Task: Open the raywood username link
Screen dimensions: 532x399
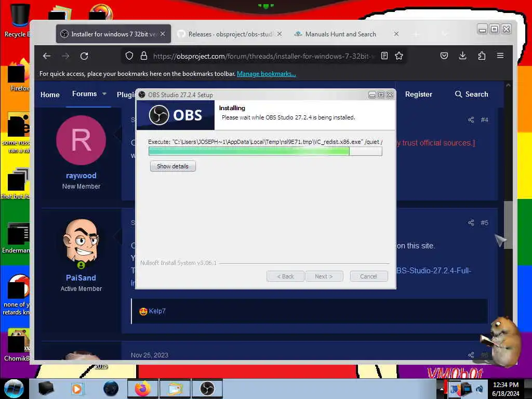Action: coord(81,176)
